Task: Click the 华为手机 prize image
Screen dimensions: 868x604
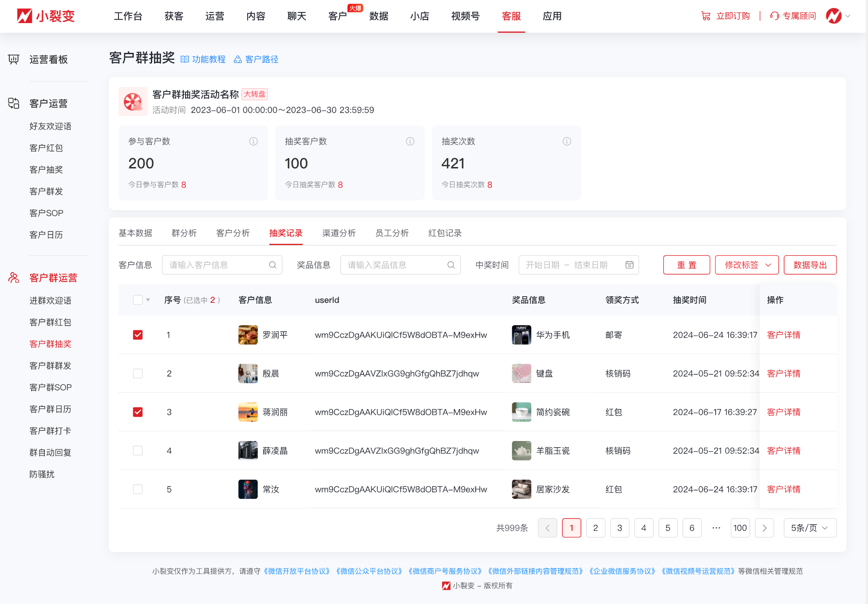Action: [x=521, y=335]
